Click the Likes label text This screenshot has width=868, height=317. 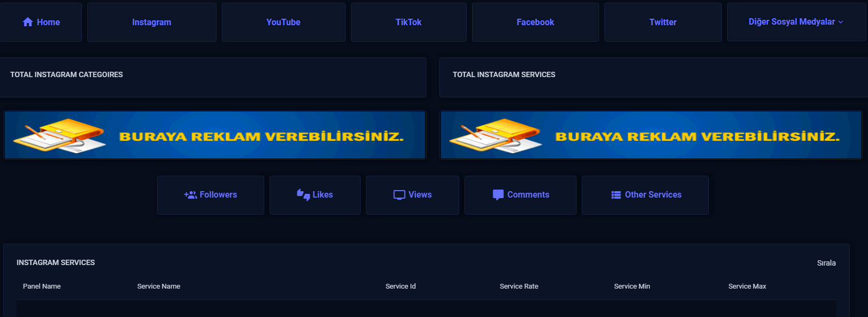[x=323, y=195]
